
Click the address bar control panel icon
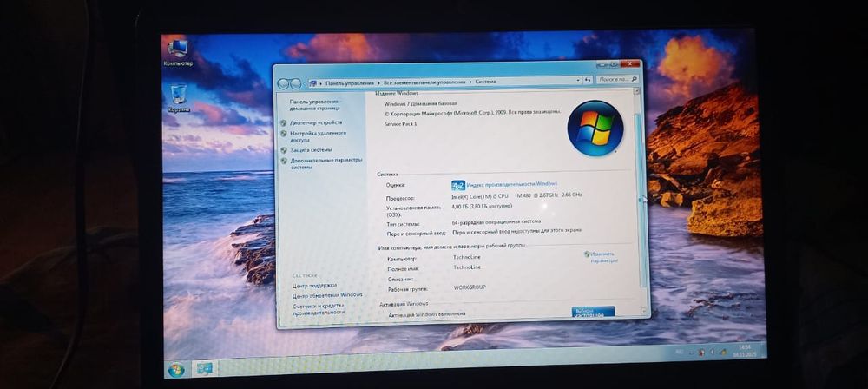click(x=313, y=83)
